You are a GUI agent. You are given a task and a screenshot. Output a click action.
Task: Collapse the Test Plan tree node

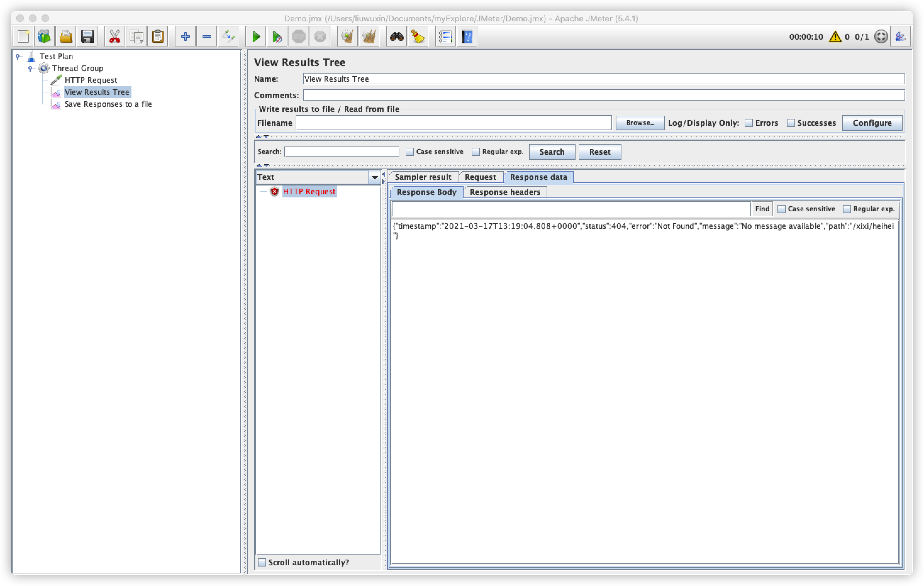pyautogui.click(x=18, y=56)
